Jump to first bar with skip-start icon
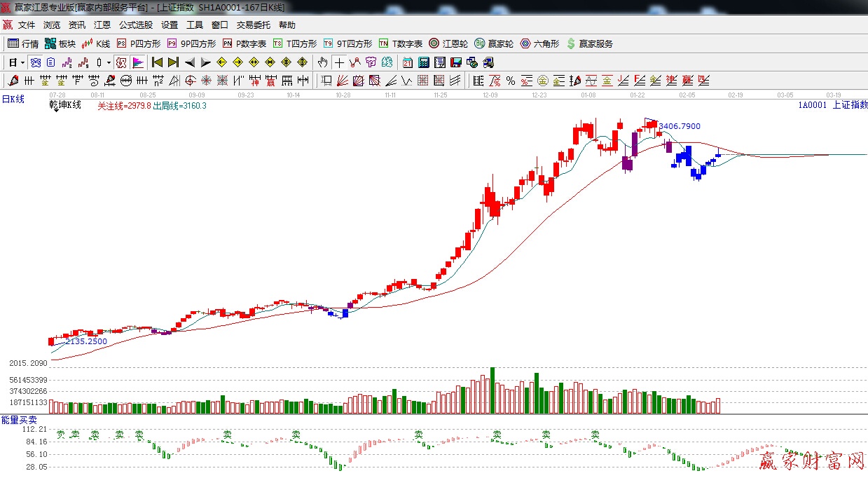 [157, 62]
